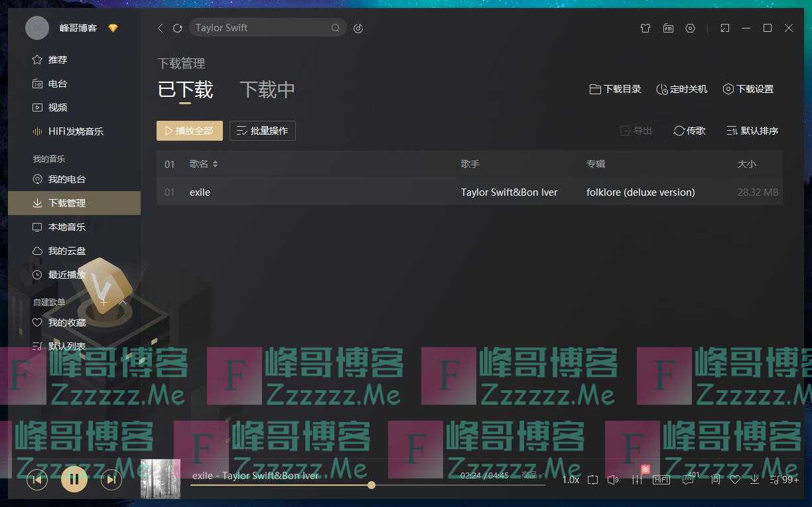Screen dimensions: 812x507
Task: Toggle the loop playback mode icon
Action: click(x=593, y=479)
